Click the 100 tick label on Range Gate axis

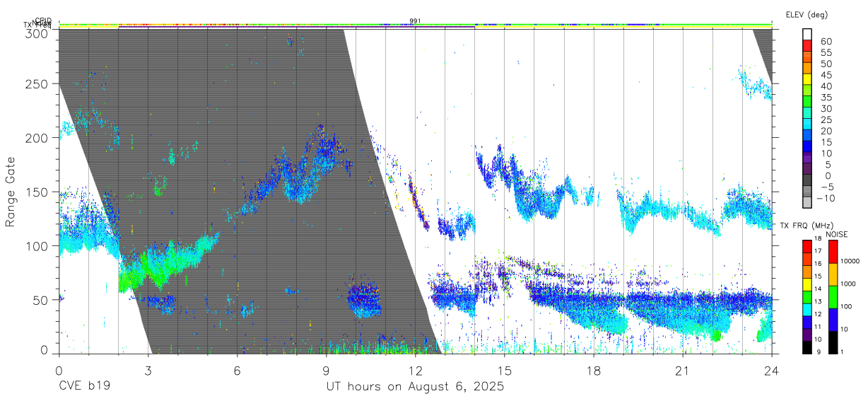(37, 246)
